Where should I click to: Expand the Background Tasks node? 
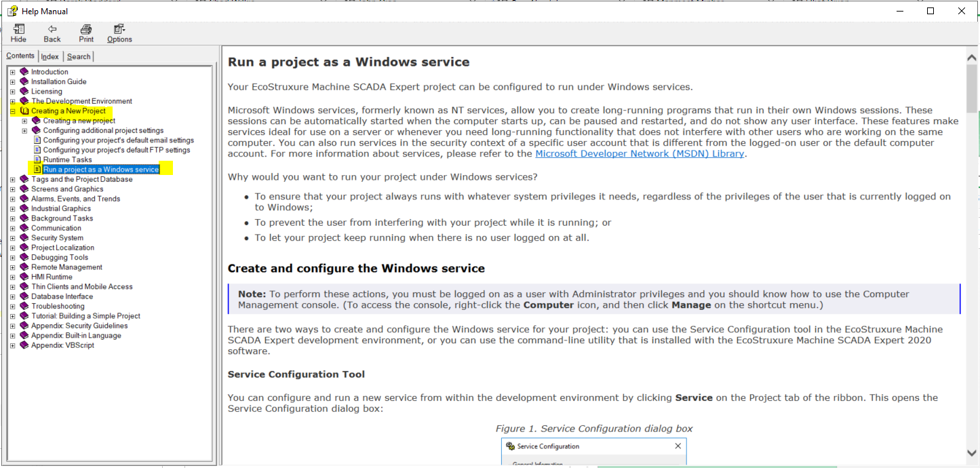tap(12, 218)
